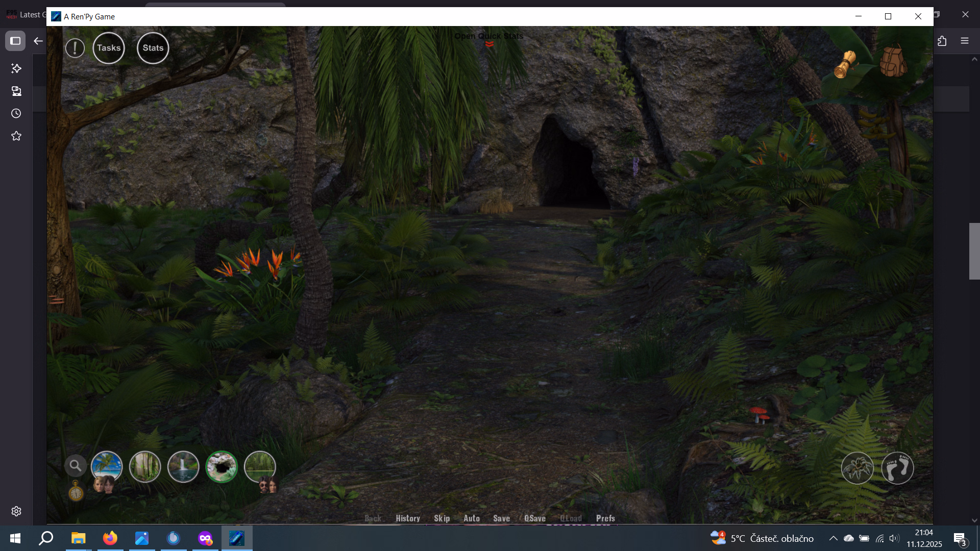Show hidden system tray icons chevron
Image resolution: width=980 pixels, height=551 pixels.
tap(833, 538)
